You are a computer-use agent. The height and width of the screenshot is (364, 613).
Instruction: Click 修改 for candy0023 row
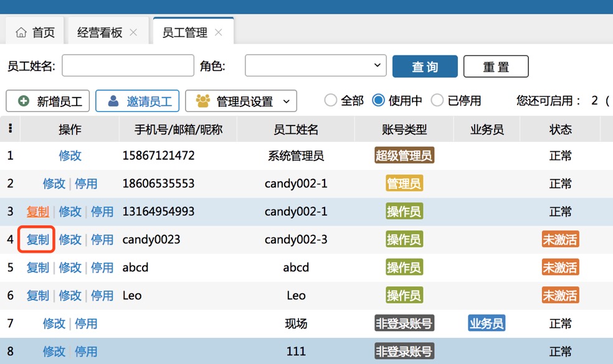click(x=70, y=240)
